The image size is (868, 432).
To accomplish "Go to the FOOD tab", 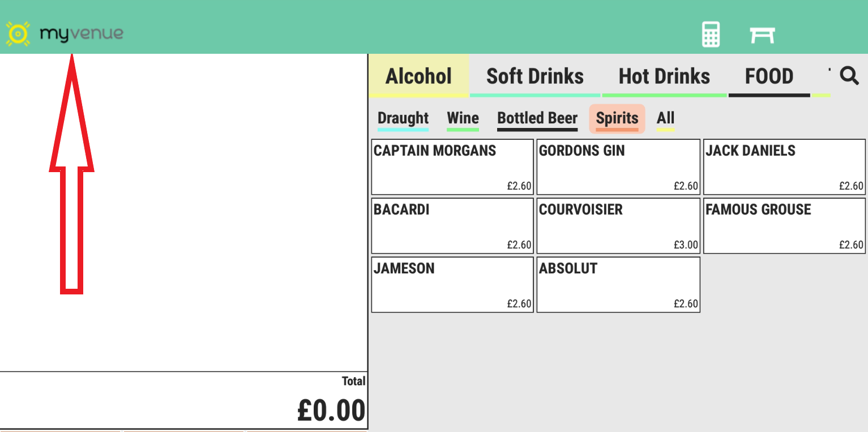I will click(x=769, y=76).
